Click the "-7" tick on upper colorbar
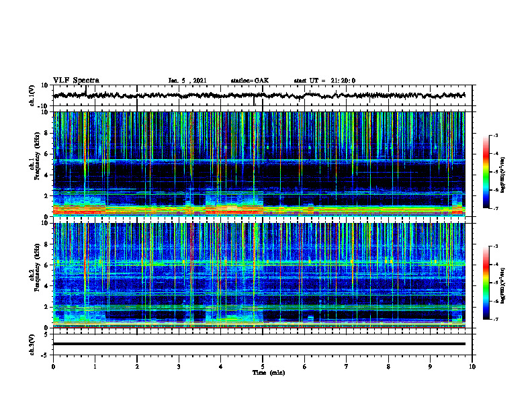This screenshot has height=411, width=532. point(495,208)
